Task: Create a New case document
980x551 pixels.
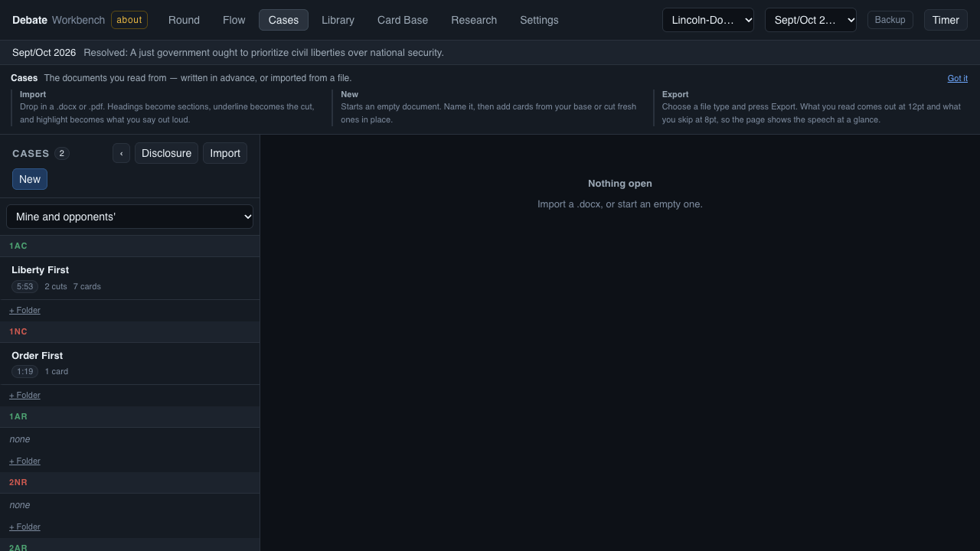Action: coord(30,179)
